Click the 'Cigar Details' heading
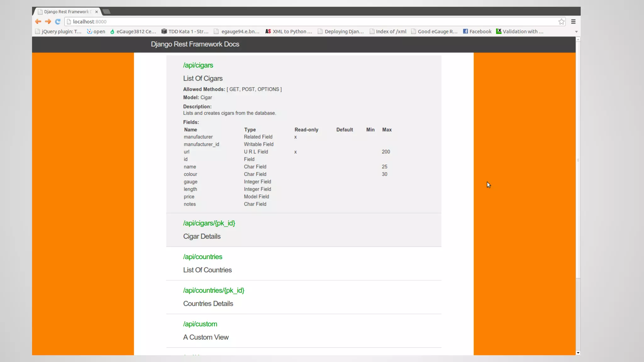644x362 pixels. click(x=202, y=236)
